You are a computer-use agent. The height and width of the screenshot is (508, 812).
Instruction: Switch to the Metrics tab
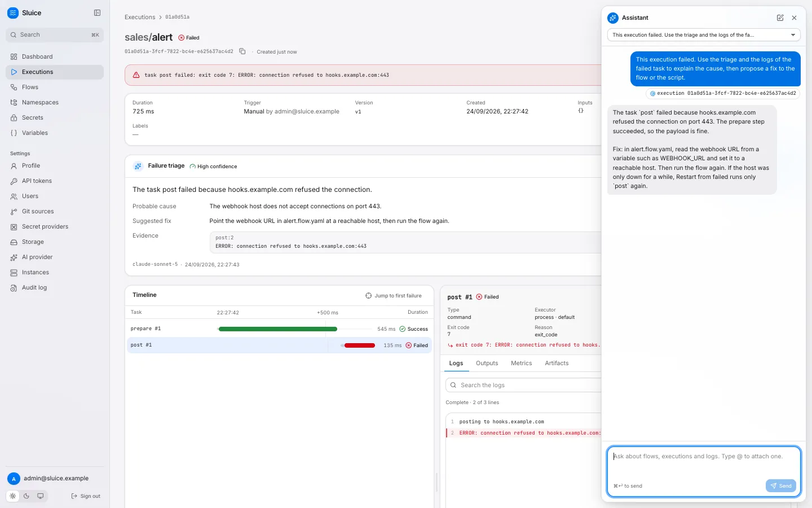click(521, 364)
